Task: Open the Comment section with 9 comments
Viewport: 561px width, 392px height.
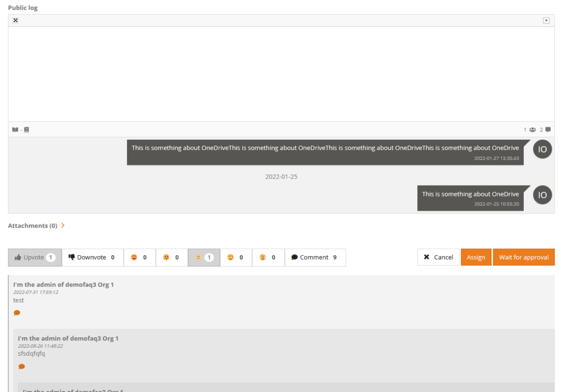Action: point(314,257)
